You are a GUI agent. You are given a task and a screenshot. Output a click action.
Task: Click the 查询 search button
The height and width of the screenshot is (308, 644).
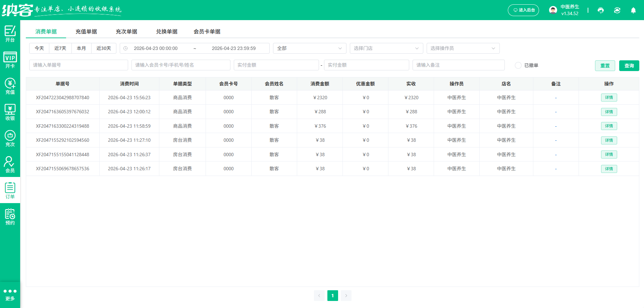click(629, 65)
